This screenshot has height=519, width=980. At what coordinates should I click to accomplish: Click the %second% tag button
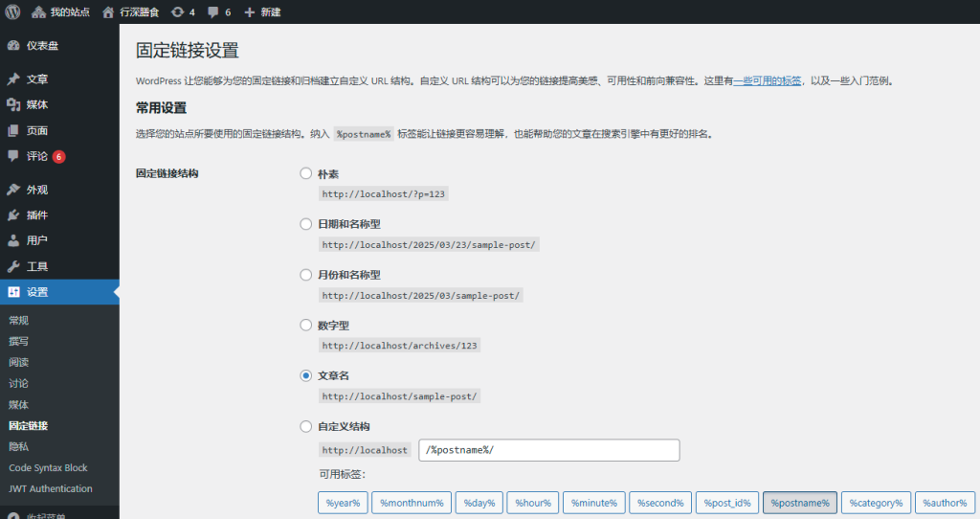pos(660,503)
